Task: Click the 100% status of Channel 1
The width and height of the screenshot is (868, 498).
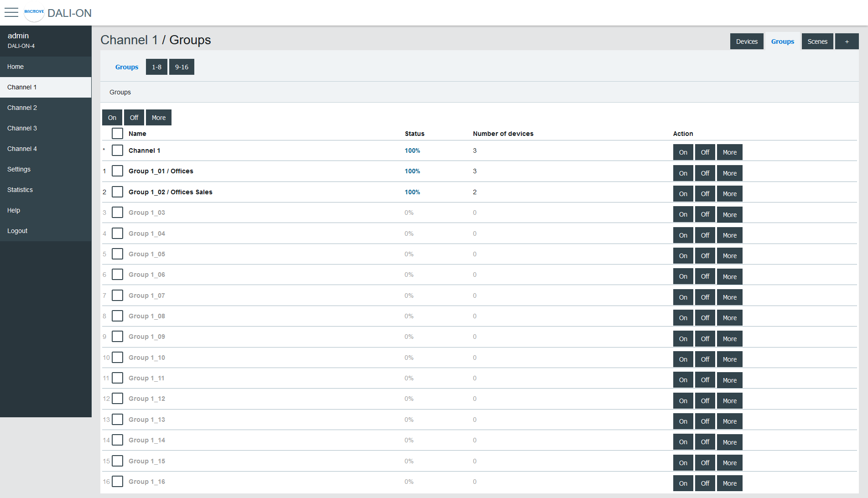Action: pos(412,150)
